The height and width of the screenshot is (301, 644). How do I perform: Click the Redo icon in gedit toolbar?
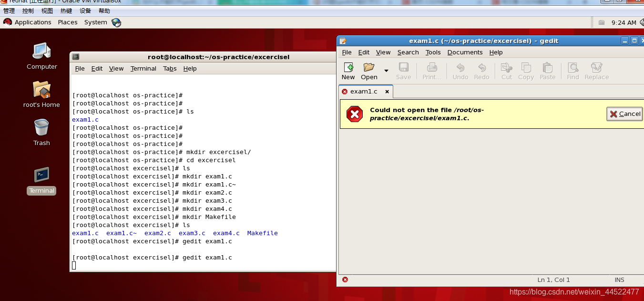coord(481,68)
